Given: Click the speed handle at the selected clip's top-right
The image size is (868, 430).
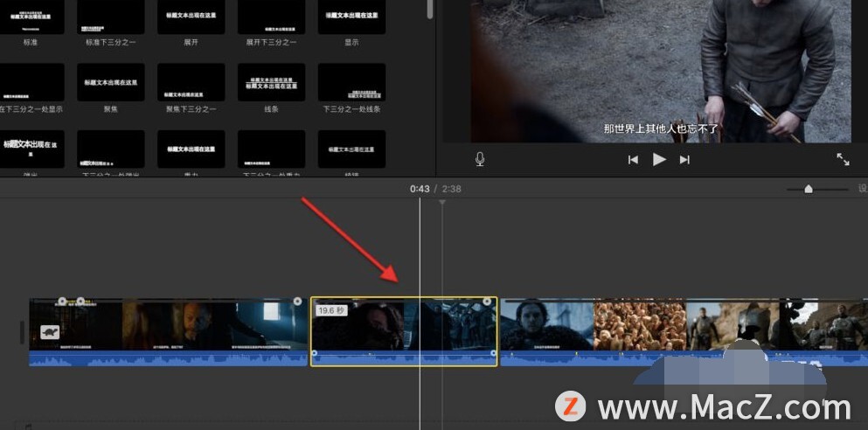Looking at the screenshot, I should click(x=487, y=302).
